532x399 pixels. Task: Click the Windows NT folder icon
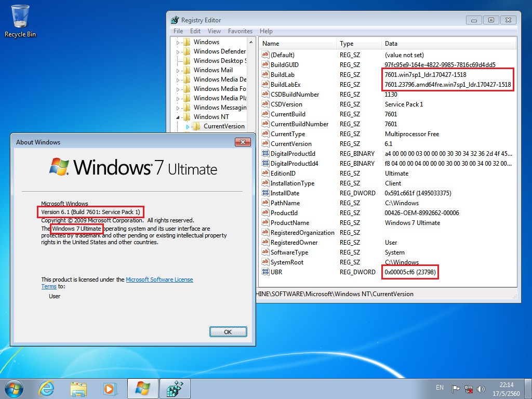187,117
